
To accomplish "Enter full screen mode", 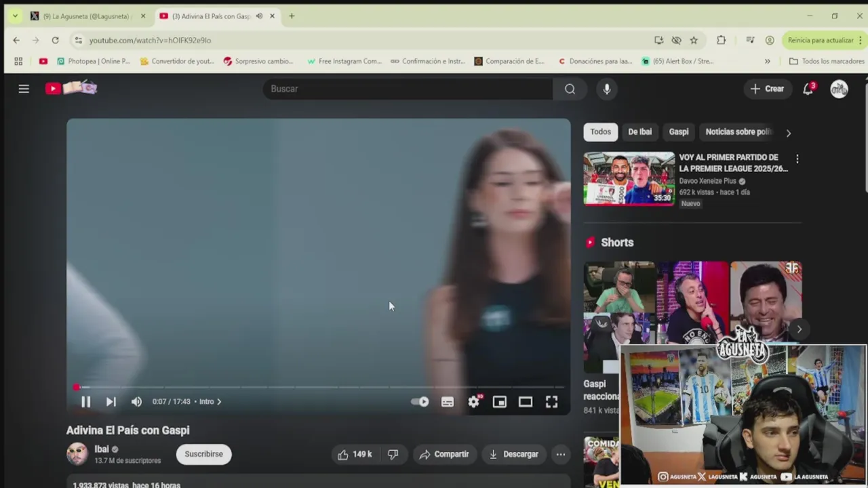I will (552, 402).
